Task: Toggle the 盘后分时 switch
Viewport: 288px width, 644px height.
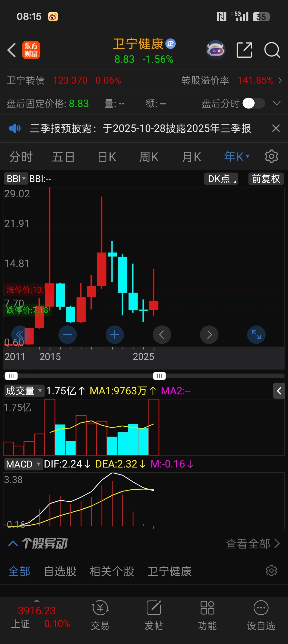Action: tap(254, 103)
